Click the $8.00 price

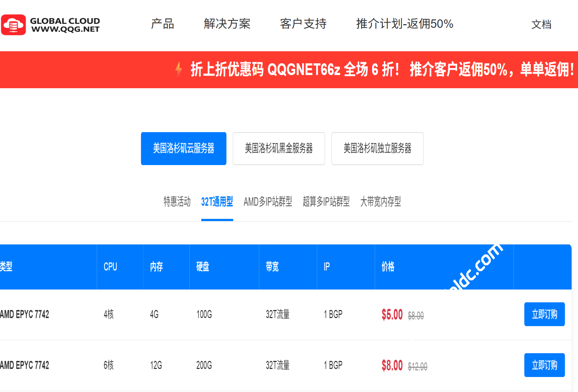tap(392, 366)
